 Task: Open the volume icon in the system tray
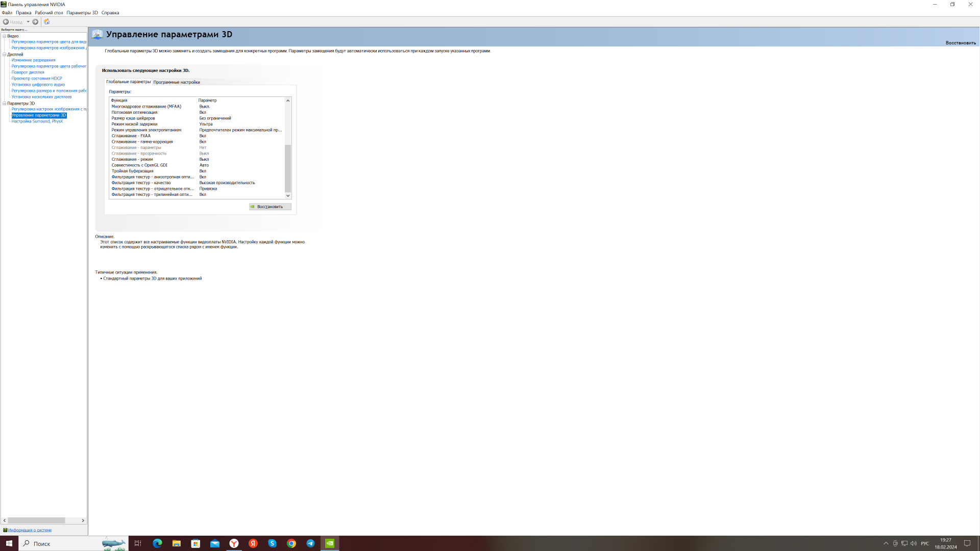(913, 543)
